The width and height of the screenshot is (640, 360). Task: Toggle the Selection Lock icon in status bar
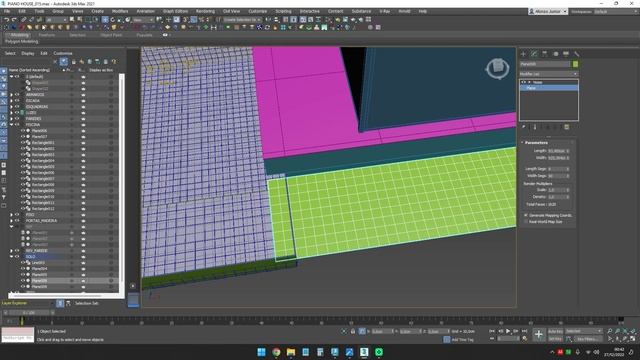pos(353,331)
